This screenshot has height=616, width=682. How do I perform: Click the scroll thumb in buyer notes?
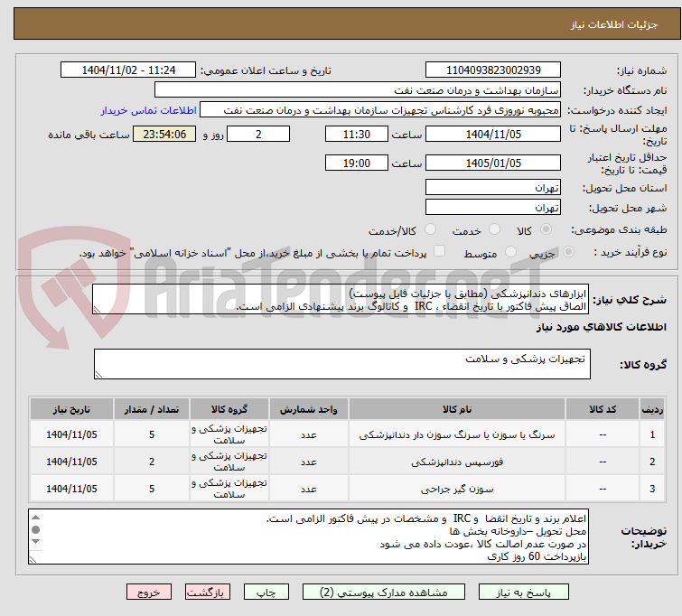[x=35, y=529]
